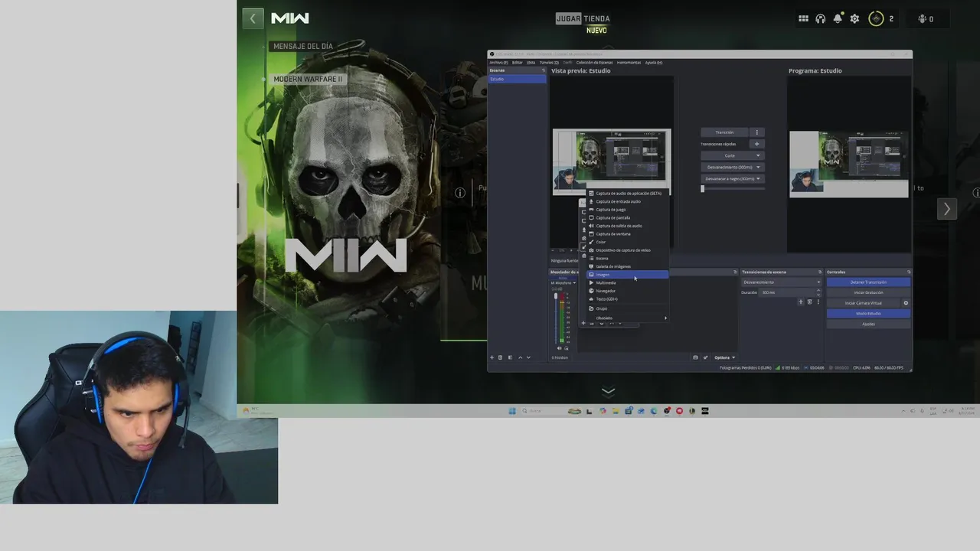The height and width of the screenshot is (551, 980).
Task: Open the Archivo menu in OBS
Action: [x=498, y=63]
